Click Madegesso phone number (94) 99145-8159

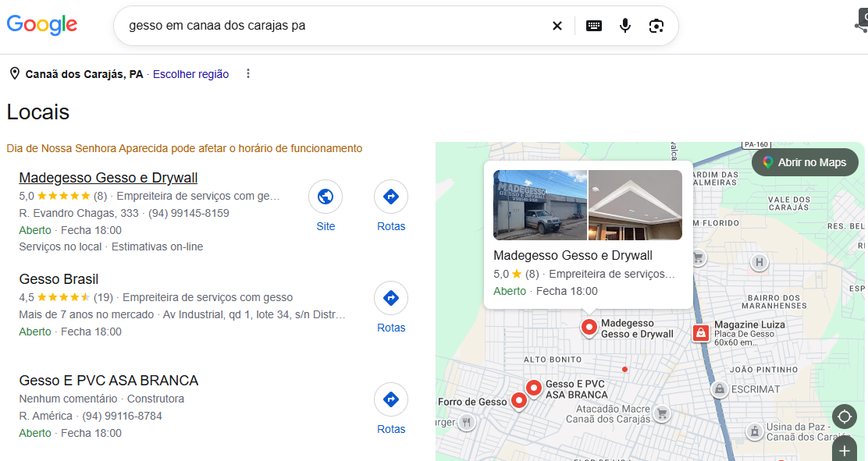[188, 213]
